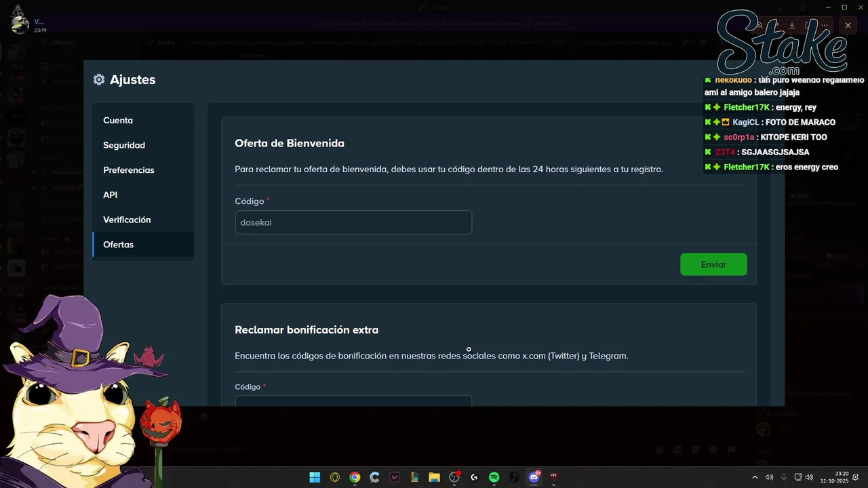
Task: Open the taskbar app with red recording dot
Action: coord(455,477)
